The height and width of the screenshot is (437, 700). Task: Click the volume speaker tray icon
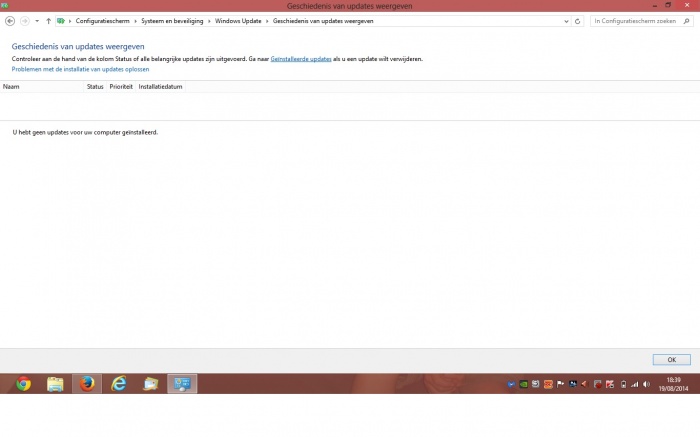[646, 384]
